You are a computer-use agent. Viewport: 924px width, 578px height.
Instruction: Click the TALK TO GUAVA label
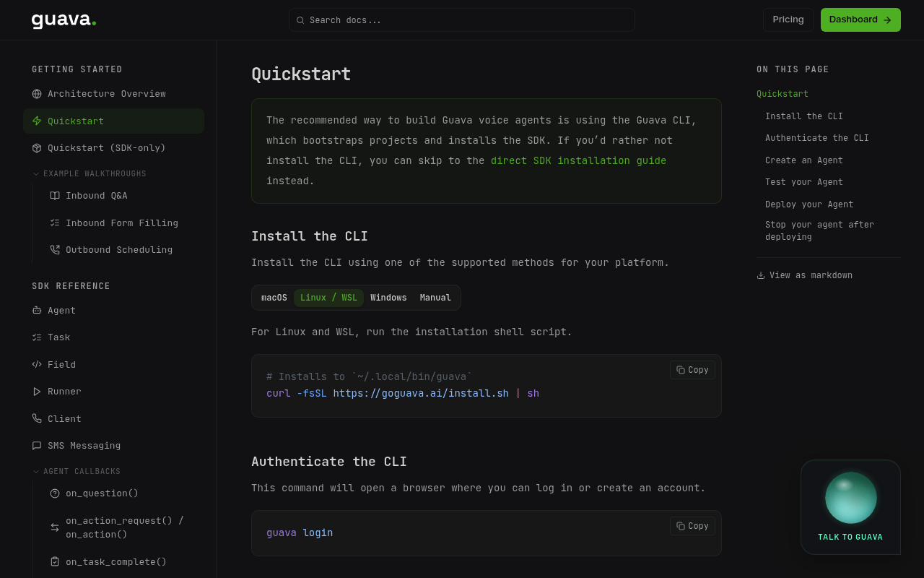[850, 538]
